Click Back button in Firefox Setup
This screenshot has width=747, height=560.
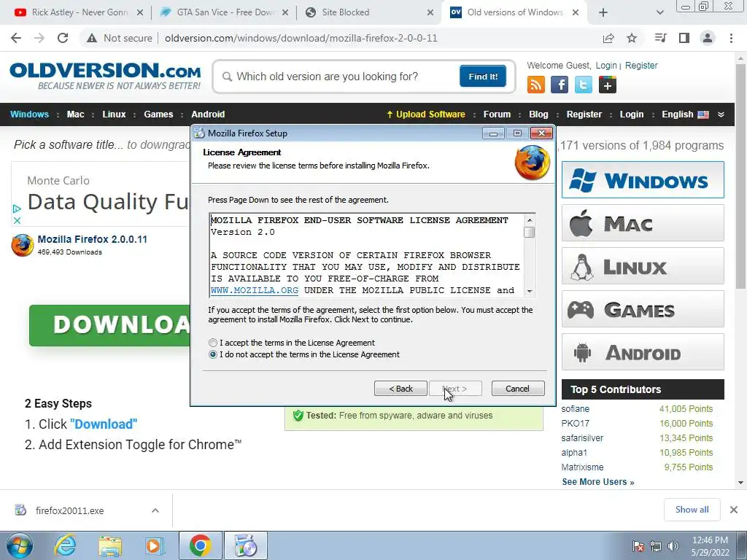point(400,389)
